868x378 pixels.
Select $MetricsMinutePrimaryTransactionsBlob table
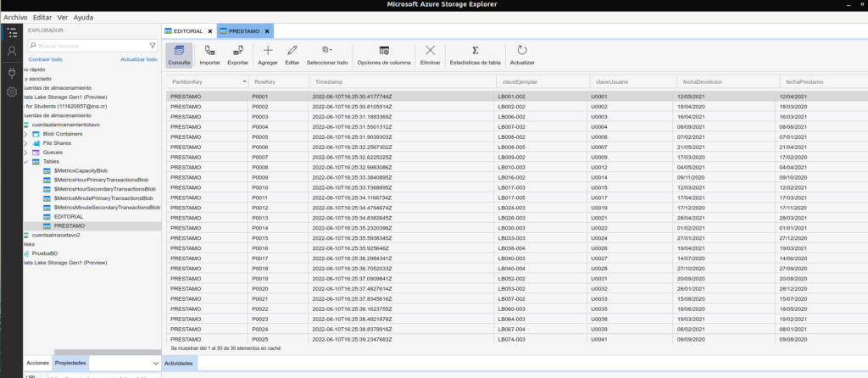click(x=103, y=198)
